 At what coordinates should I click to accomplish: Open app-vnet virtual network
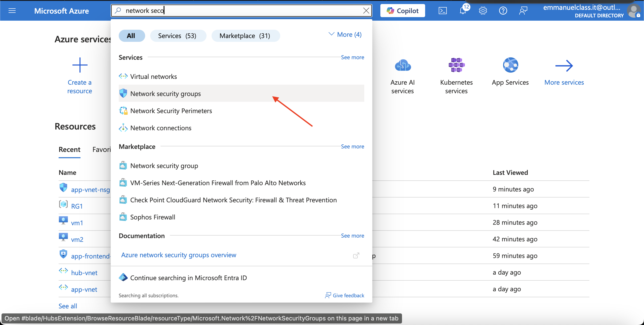point(84,289)
